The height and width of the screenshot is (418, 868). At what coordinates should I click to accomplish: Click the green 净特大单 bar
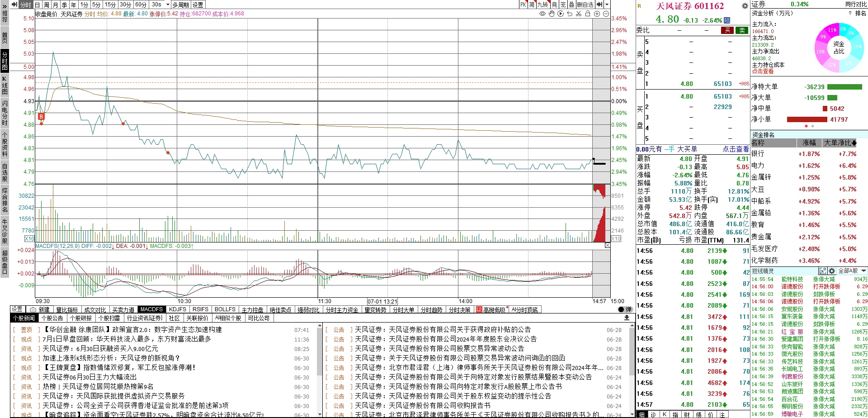point(844,87)
